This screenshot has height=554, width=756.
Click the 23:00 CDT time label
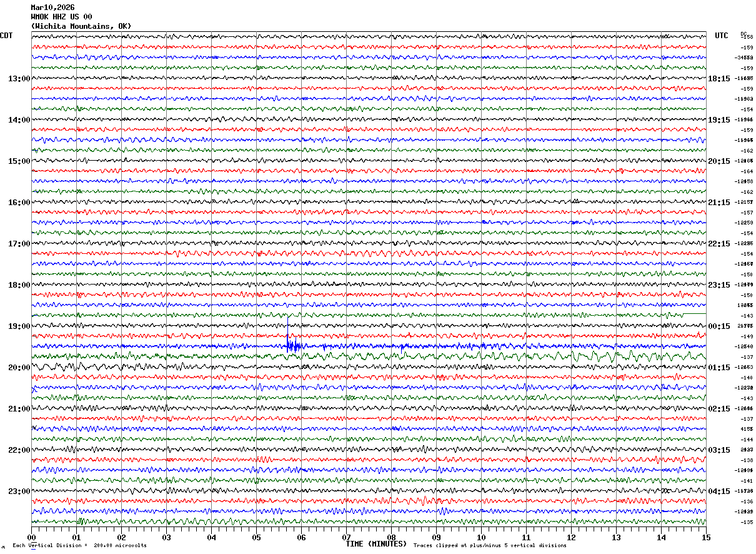[19, 491]
